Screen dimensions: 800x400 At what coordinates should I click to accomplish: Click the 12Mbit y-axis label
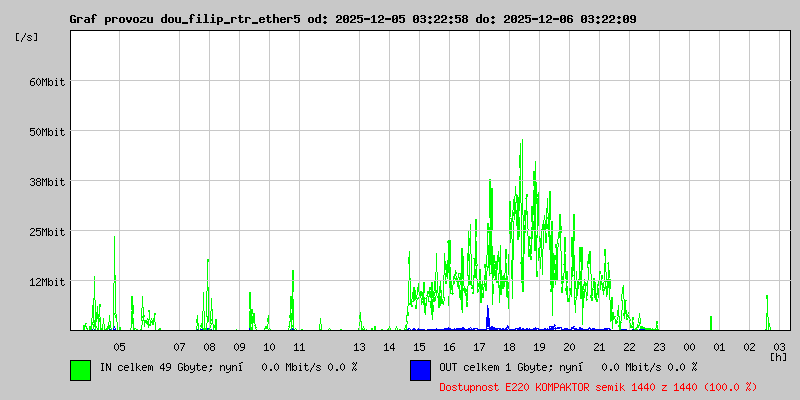pos(46,282)
